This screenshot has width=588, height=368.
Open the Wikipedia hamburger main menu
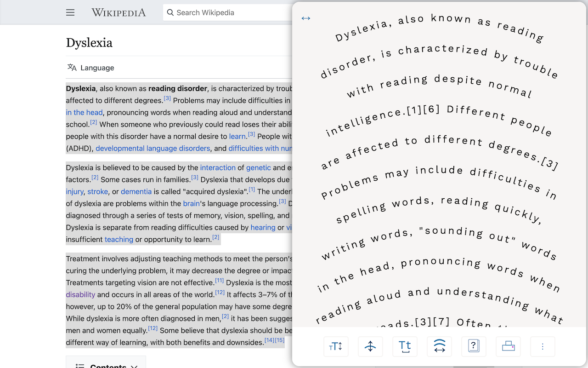pyautogui.click(x=70, y=12)
